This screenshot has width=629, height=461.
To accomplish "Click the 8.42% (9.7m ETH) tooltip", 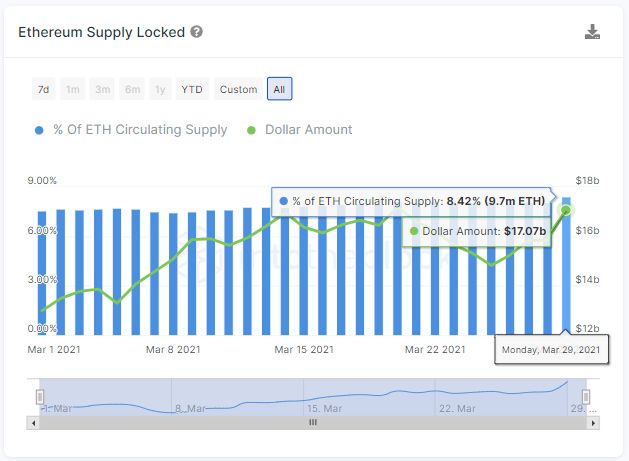I will (412, 201).
